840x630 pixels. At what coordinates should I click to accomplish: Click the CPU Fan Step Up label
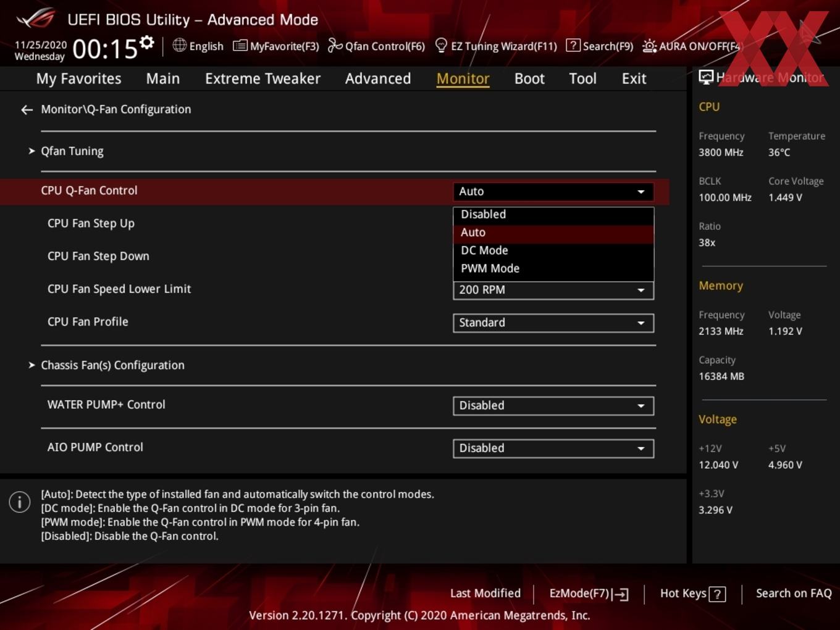click(91, 224)
